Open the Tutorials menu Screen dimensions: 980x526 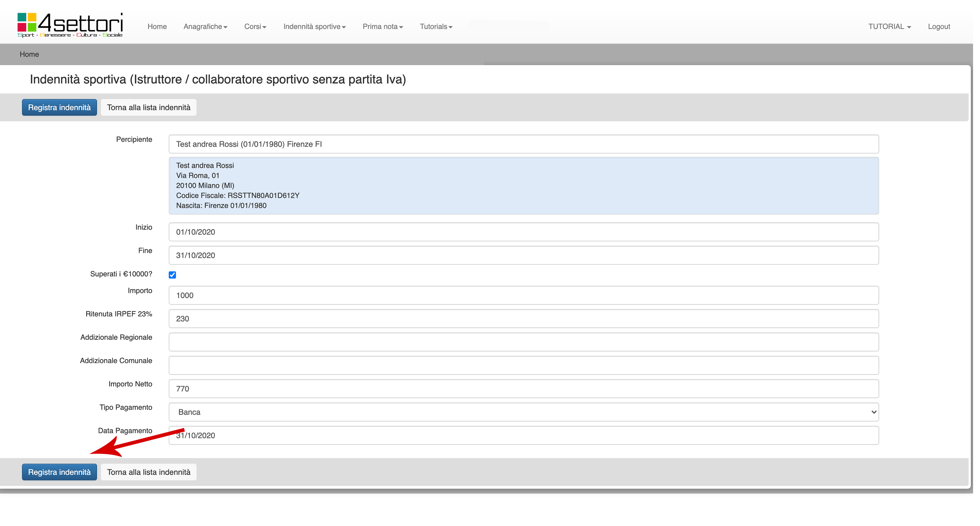435,27
